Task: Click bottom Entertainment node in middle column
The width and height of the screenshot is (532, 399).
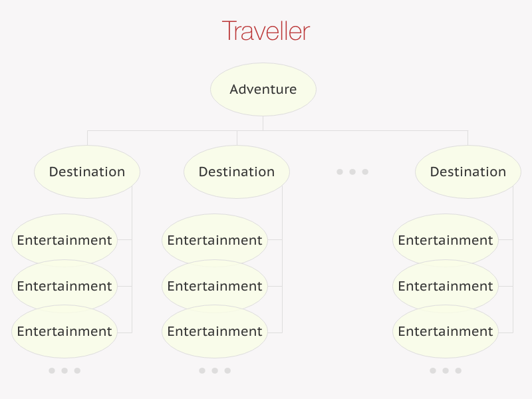Action: (215, 331)
